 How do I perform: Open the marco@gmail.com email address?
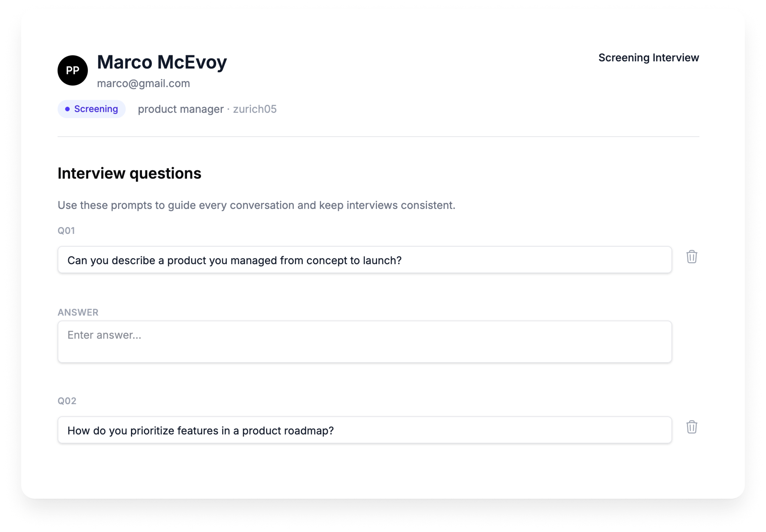[143, 84]
